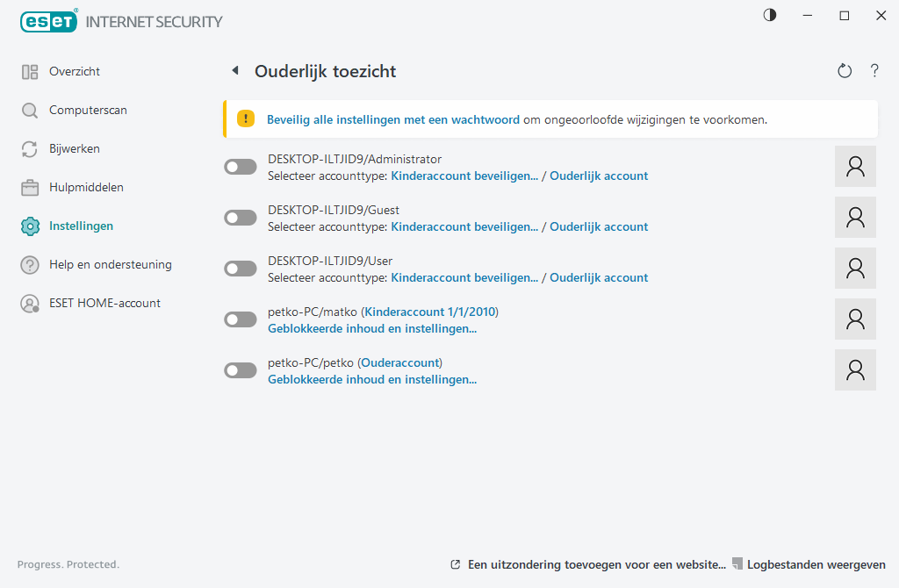Click the user icon for the Guest account
This screenshot has width=899, height=588.
(855, 218)
